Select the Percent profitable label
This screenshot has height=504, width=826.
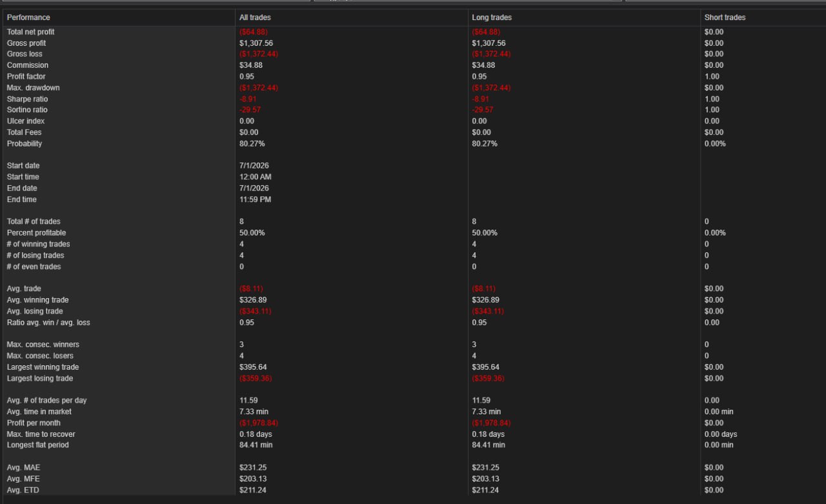pyautogui.click(x=36, y=233)
